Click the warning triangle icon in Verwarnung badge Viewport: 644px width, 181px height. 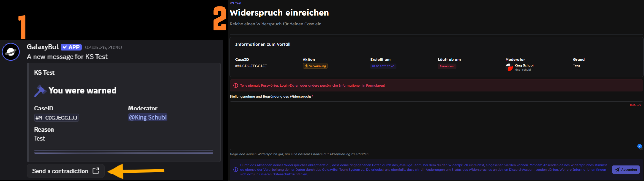click(306, 66)
